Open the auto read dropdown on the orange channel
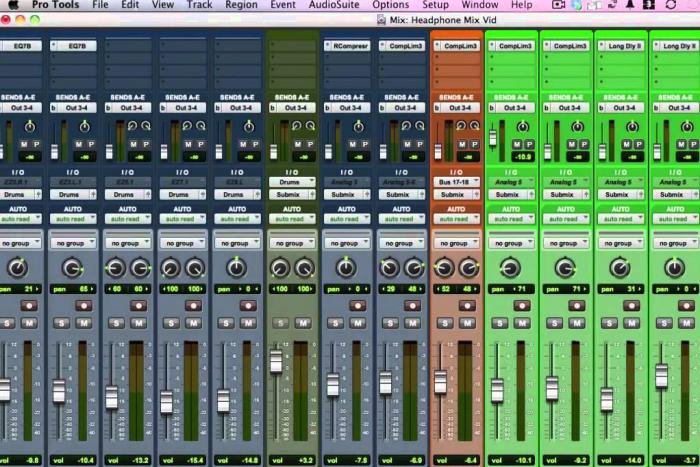Image resolution: width=700 pixels, height=467 pixels. [455, 218]
